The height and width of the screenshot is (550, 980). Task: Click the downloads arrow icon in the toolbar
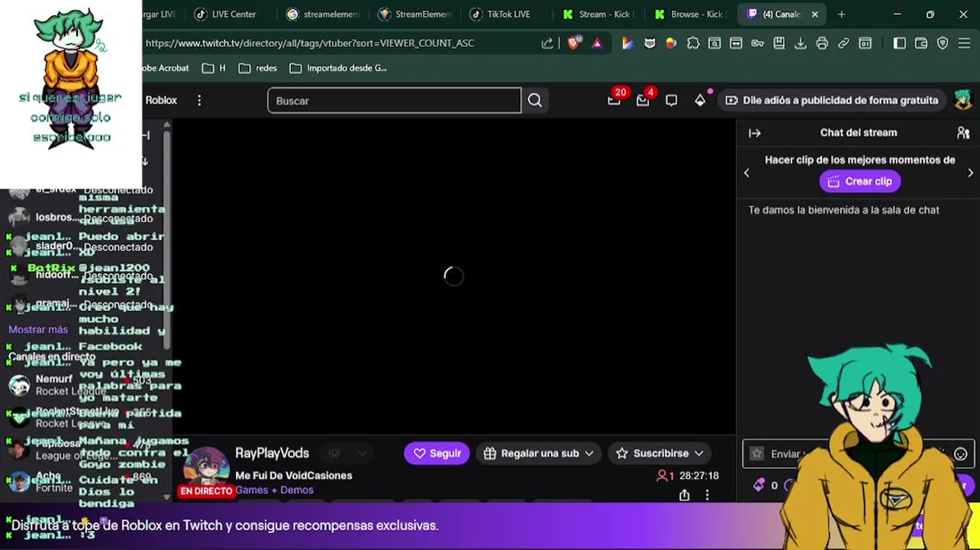[x=801, y=44]
